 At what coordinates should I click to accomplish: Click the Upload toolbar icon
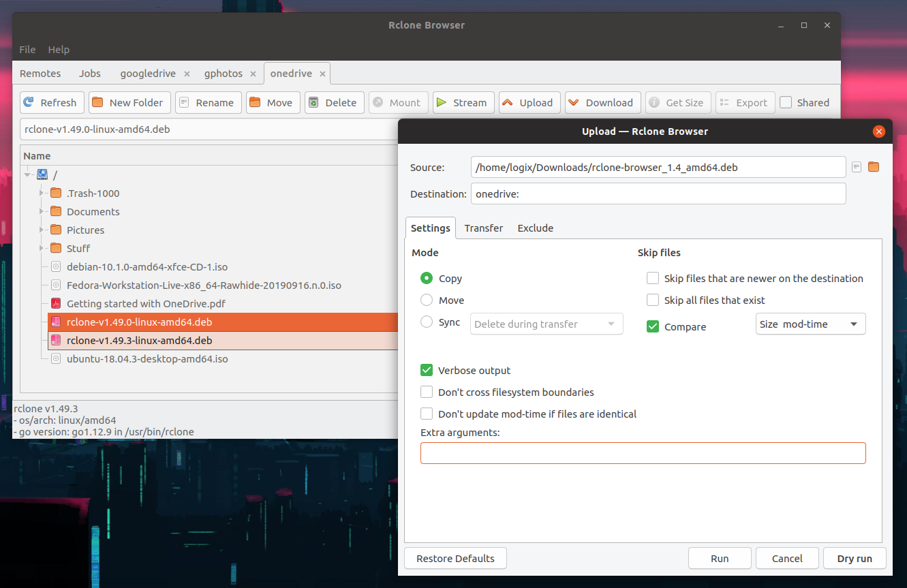[x=529, y=102]
